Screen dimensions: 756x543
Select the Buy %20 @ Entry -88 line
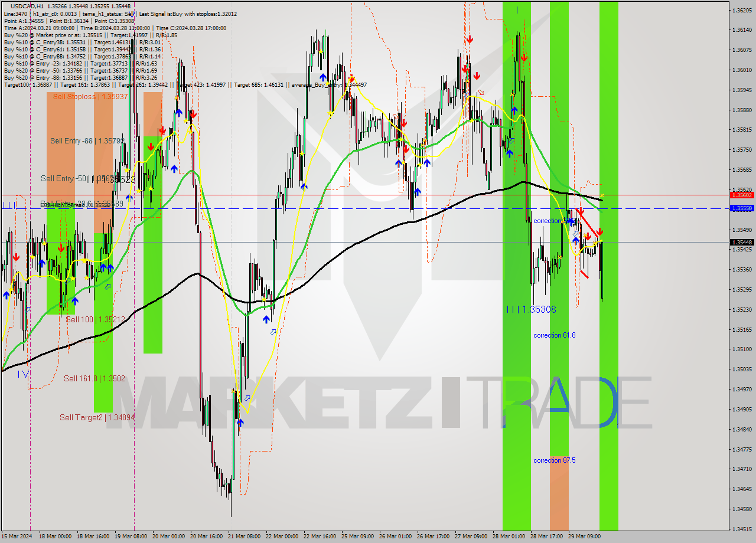tap(80, 77)
